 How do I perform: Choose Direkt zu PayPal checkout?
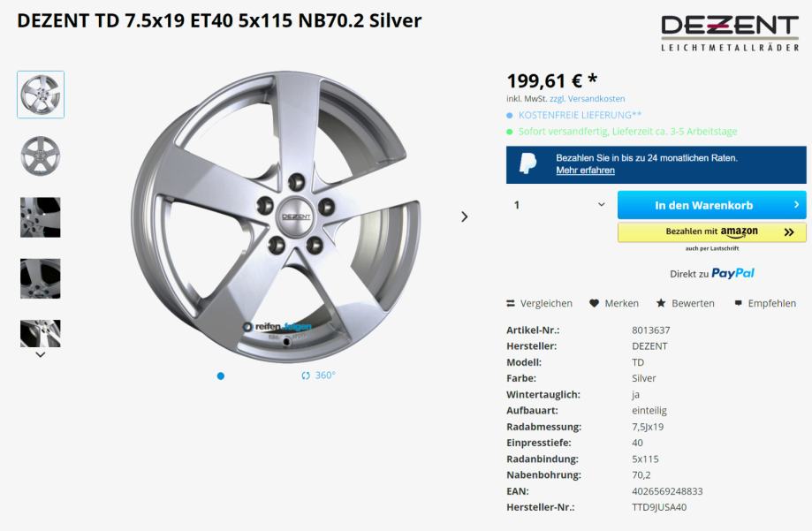point(711,274)
